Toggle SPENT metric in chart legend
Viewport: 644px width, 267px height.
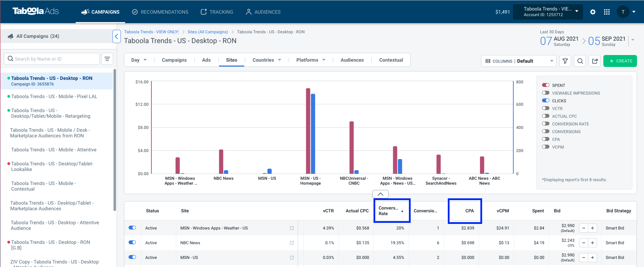tap(546, 85)
